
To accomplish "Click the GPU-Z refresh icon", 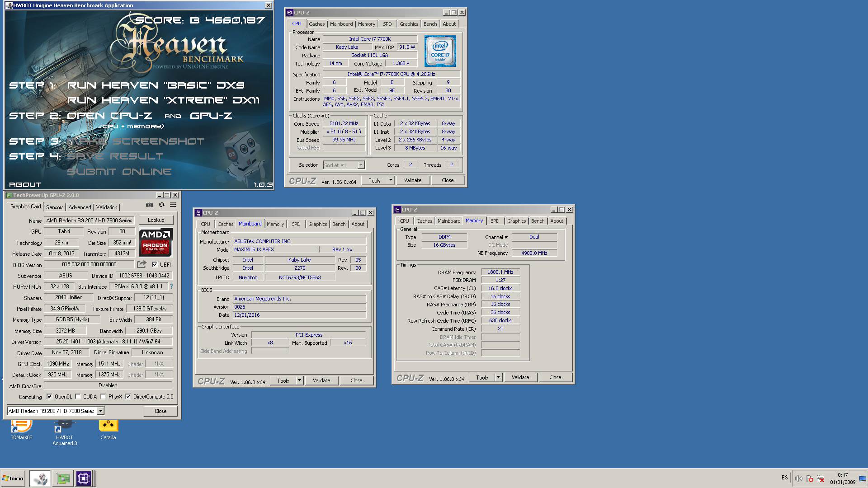I will [161, 205].
